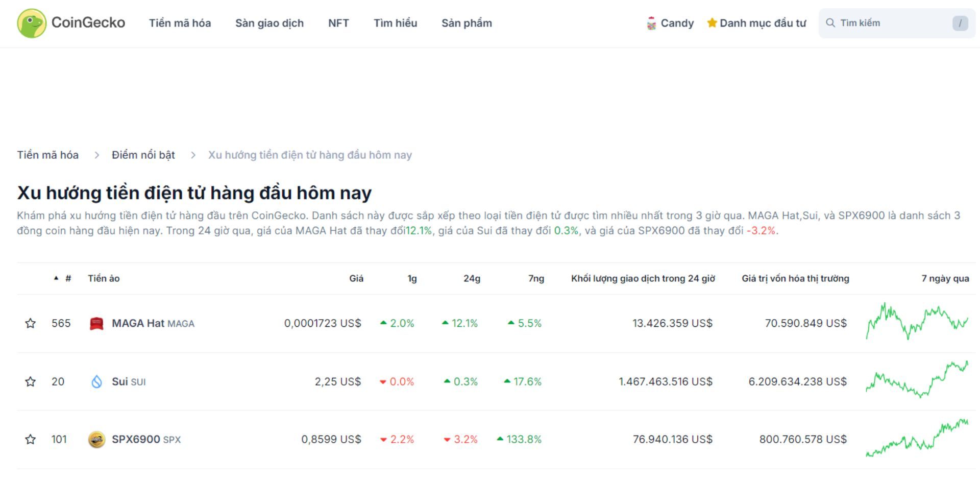
Task: Click the search magnifier icon
Action: click(831, 22)
